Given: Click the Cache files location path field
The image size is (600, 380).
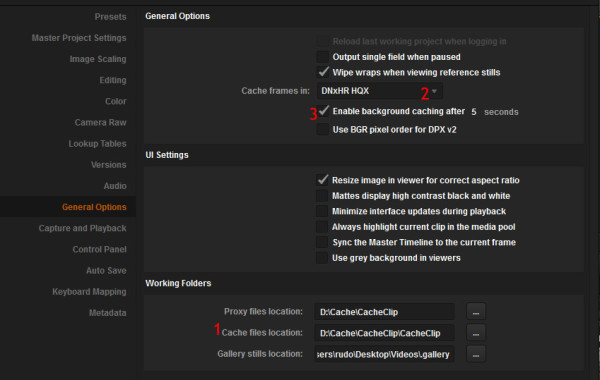Looking at the screenshot, I should [x=384, y=333].
